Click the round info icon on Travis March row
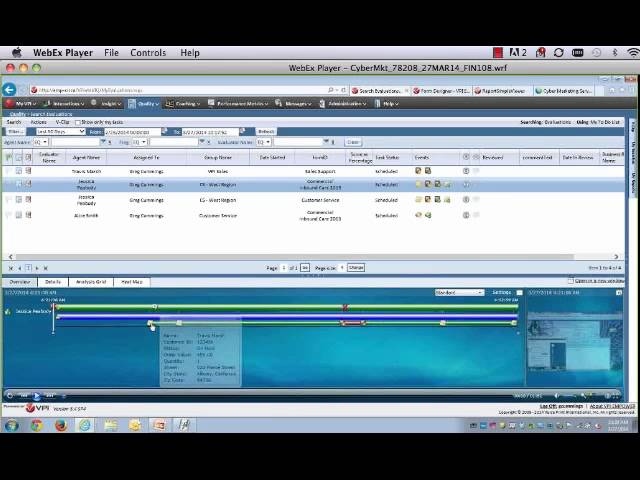 466,171
